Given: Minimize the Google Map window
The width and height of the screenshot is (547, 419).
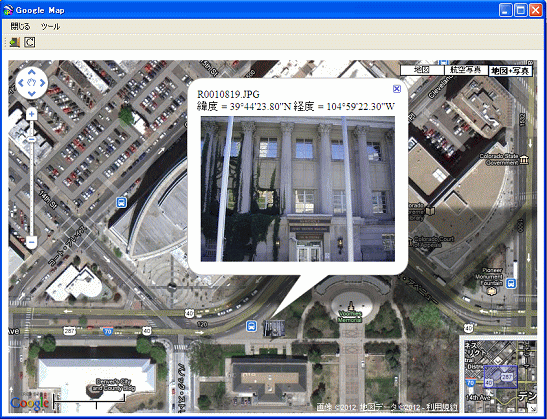Looking at the screenshot, I should click(x=506, y=10).
